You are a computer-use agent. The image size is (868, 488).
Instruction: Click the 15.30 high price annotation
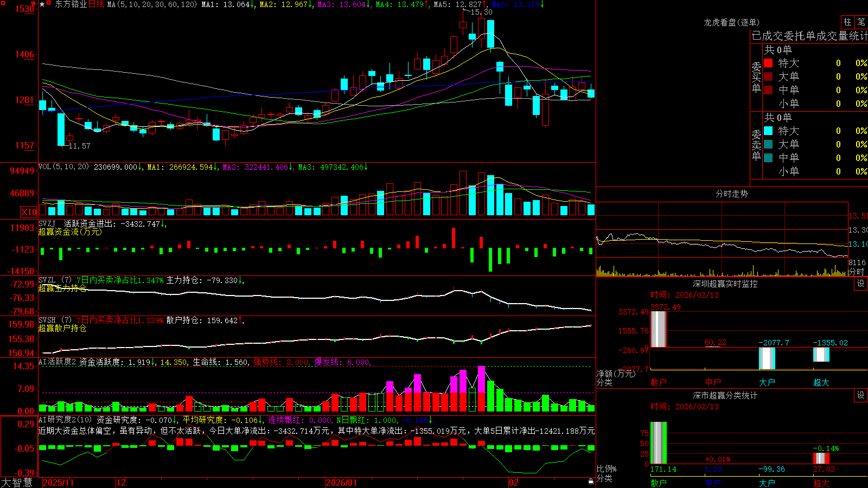point(481,12)
